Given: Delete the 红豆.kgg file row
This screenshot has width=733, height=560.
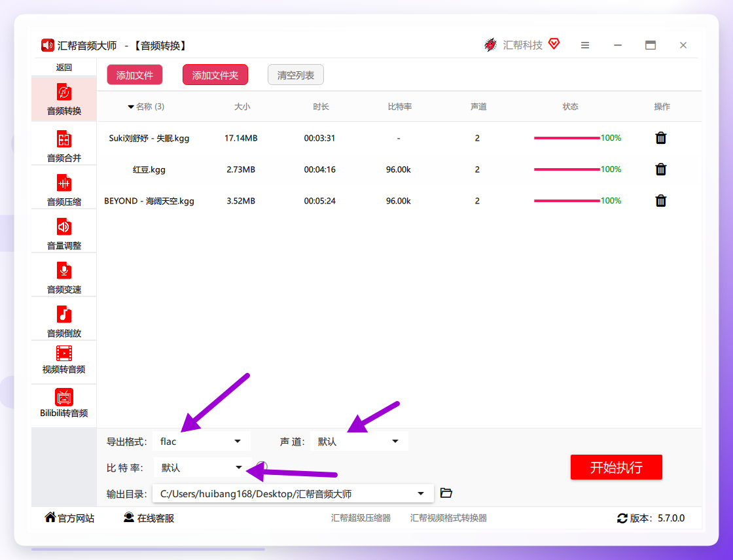Looking at the screenshot, I should tap(660, 169).
